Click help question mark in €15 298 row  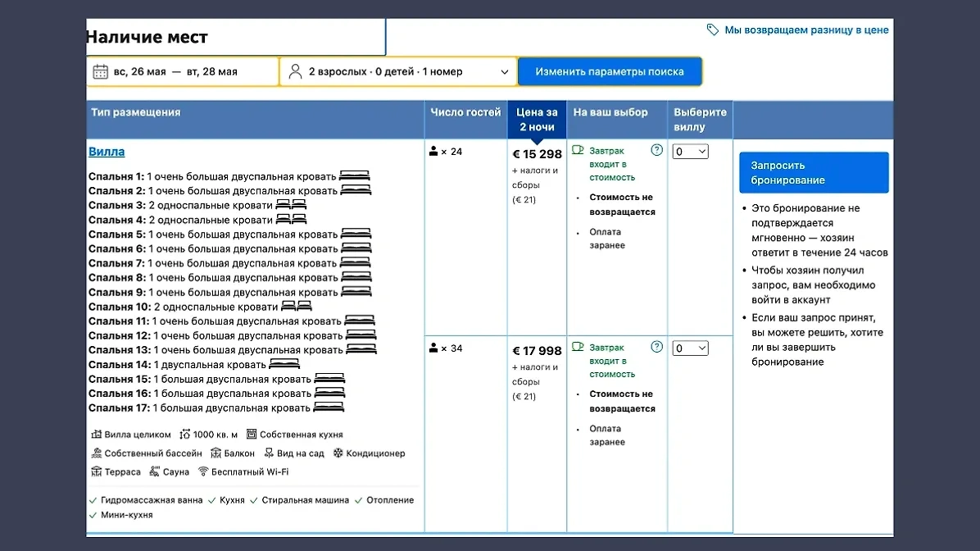click(656, 150)
